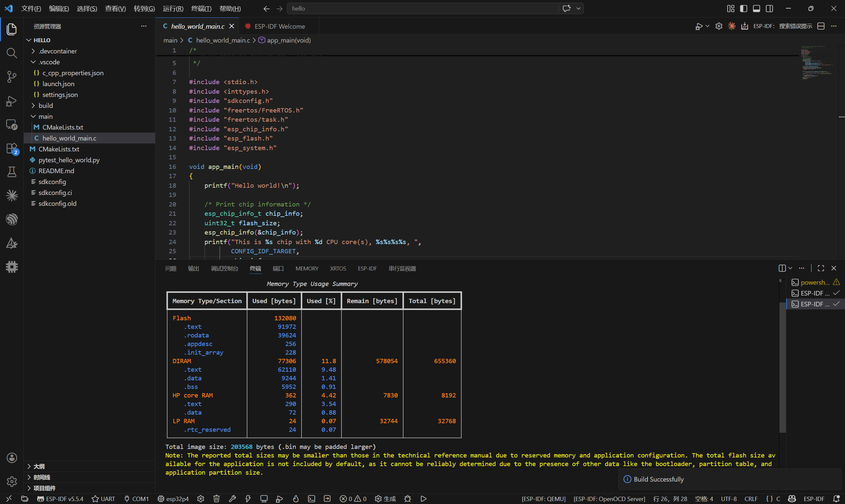The height and width of the screenshot is (504, 845).
Task: Collapse the HELLO root folder
Action: coord(29,40)
